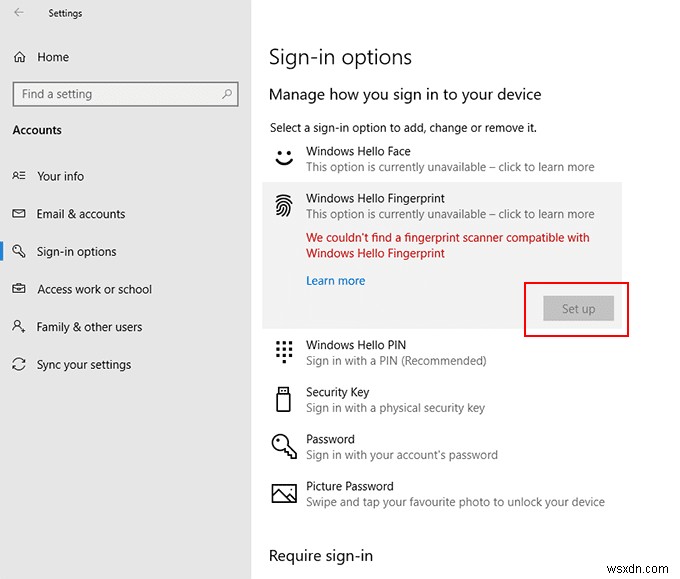Open Sync your settings page
Image resolution: width=680 pixels, height=579 pixels.
tap(84, 365)
